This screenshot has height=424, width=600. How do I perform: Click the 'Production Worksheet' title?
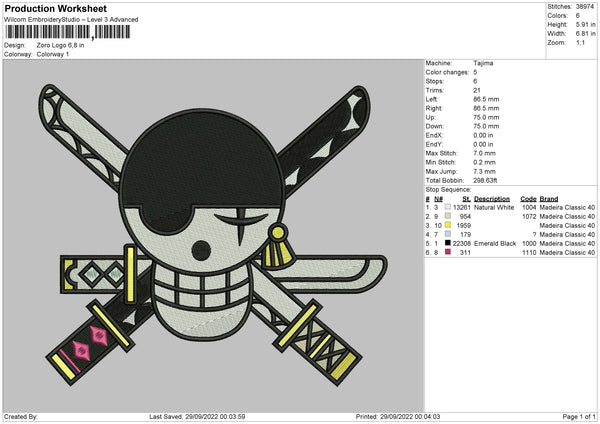coord(55,8)
